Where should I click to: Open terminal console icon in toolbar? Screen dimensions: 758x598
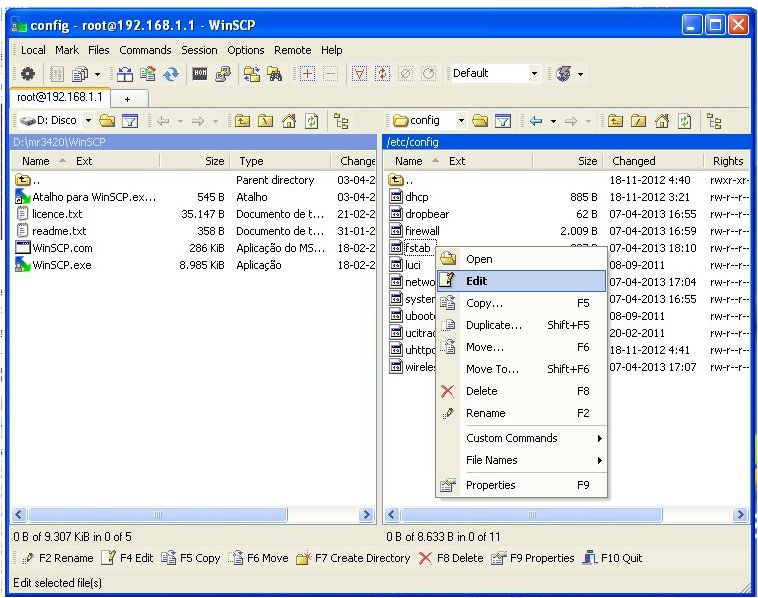click(200, 74)
